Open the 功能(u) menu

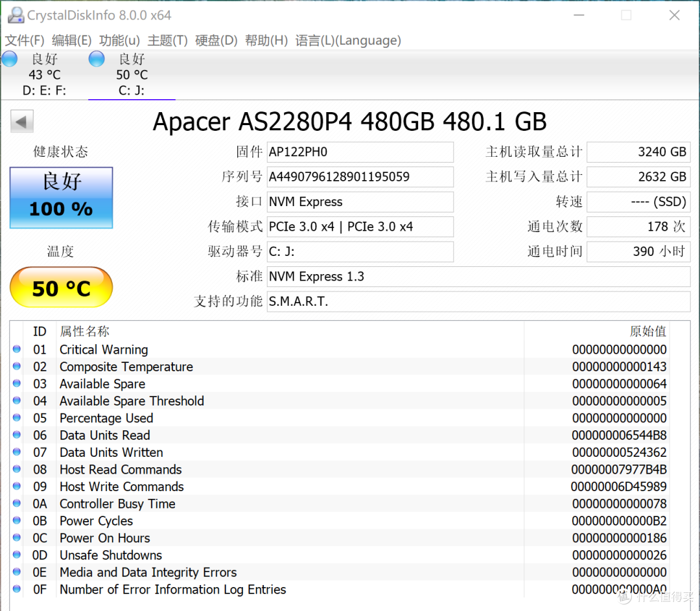tap(119, 41)
